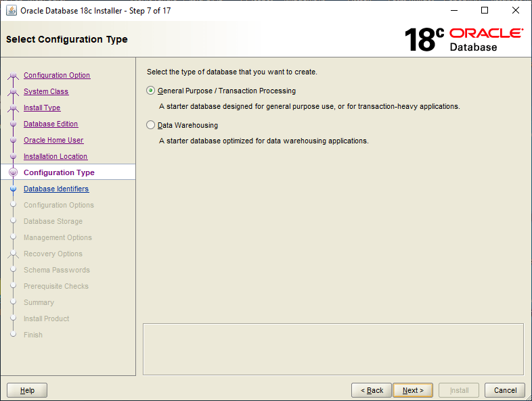Select the current Configuration Type step
Screen dimensions: 532x401
pos(59,172)
